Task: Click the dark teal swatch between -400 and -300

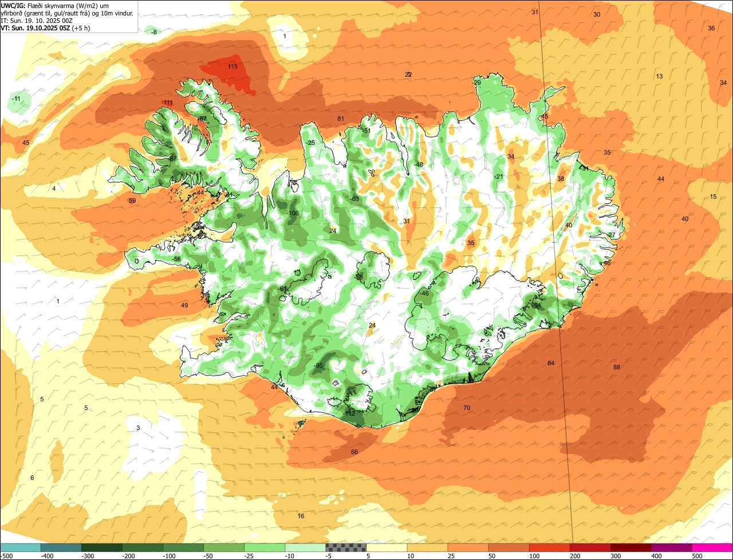Action: 61,547
